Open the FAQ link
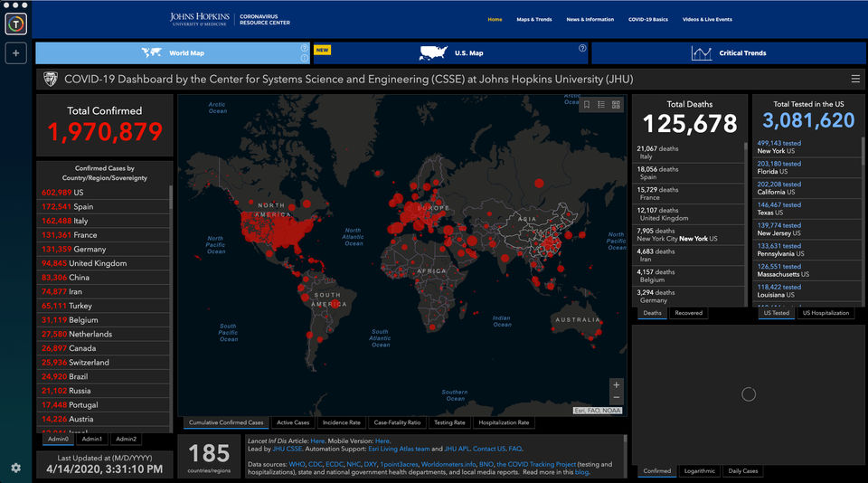 click(514, 449)
